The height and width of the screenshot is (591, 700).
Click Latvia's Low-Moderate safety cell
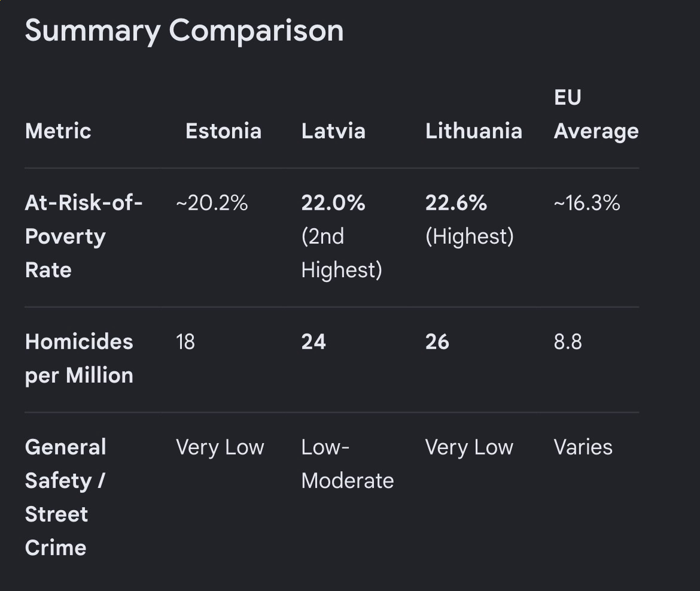click(348, 464)
